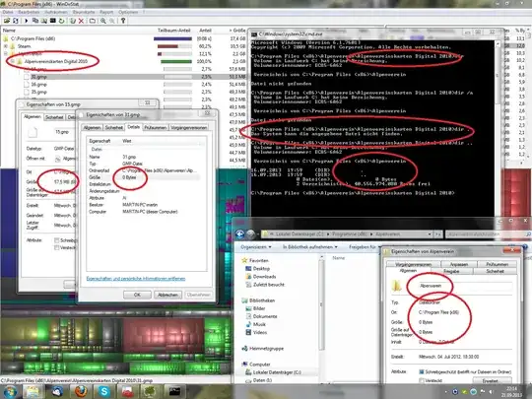Image resolution: width=532 pixels, height=399 pixels.
Task: Click the black play arrow toolbar icon
Action: coord(26,21)
